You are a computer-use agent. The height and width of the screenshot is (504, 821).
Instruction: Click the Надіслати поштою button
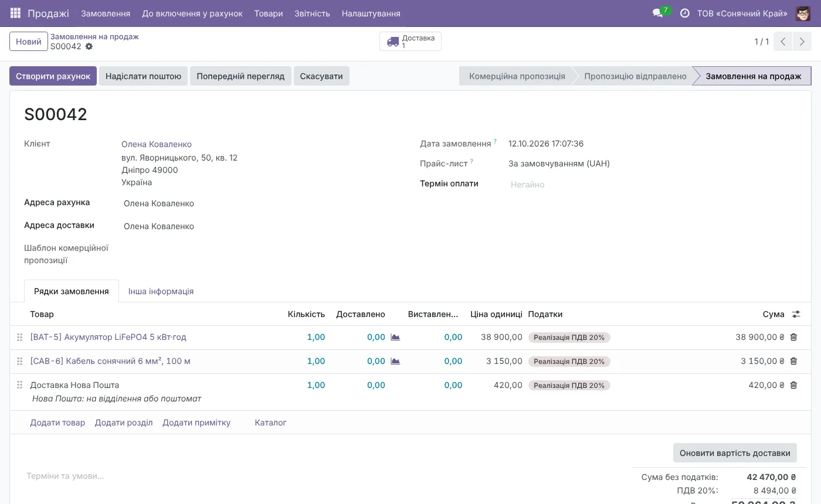pyautogui.click(x=144, y=76)
